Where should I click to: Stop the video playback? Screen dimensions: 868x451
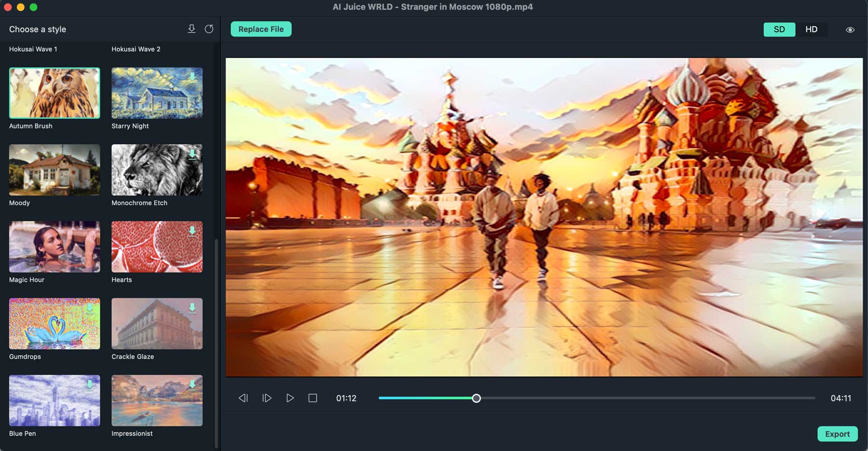click(313, 398)
